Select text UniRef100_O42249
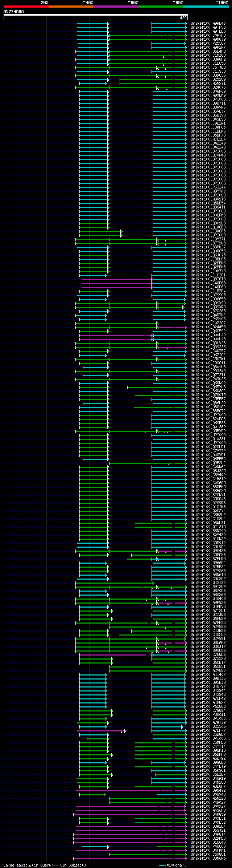232x868 pixels. (x=208, y=143)
